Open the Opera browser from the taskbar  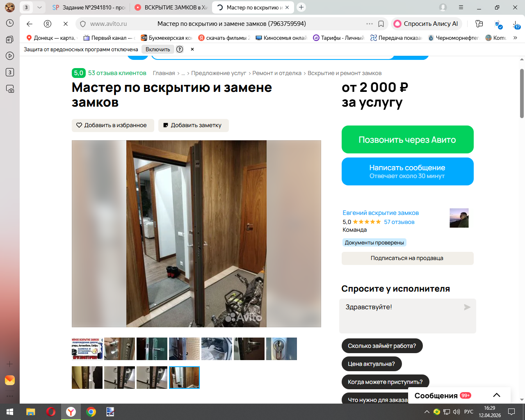pos(51,412)
